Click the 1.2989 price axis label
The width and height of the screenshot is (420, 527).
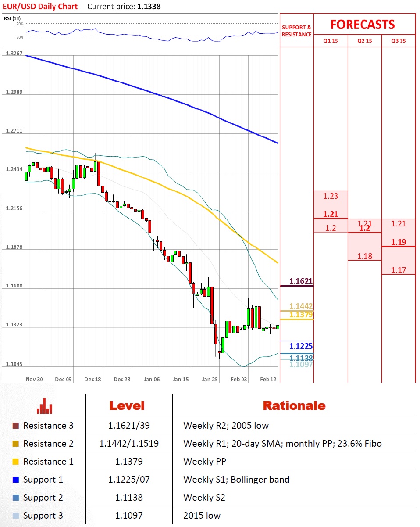coord(14,92)
